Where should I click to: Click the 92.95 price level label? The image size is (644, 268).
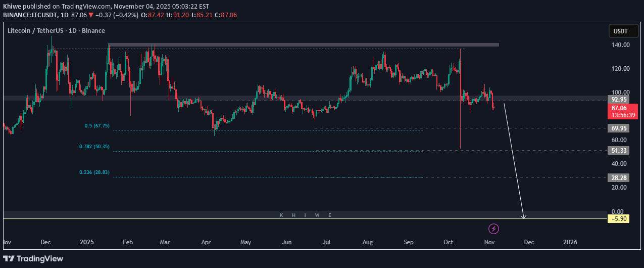point(618,100)
